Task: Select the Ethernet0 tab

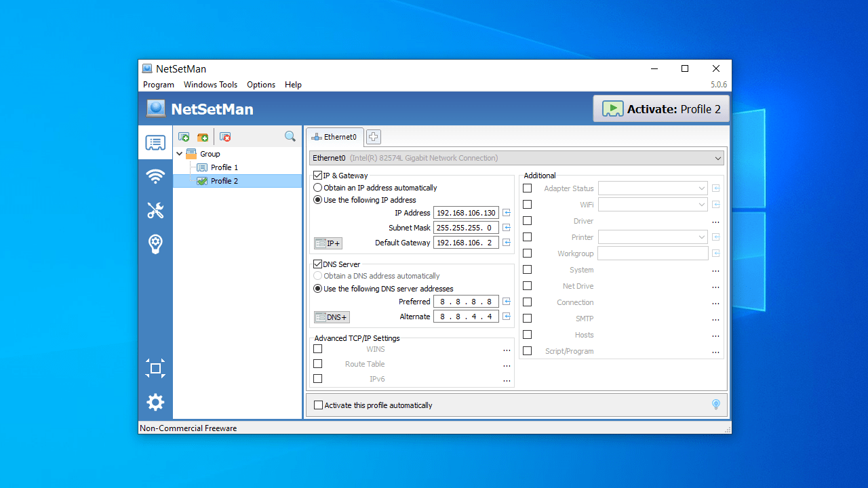Action: (x=335, y=137)
